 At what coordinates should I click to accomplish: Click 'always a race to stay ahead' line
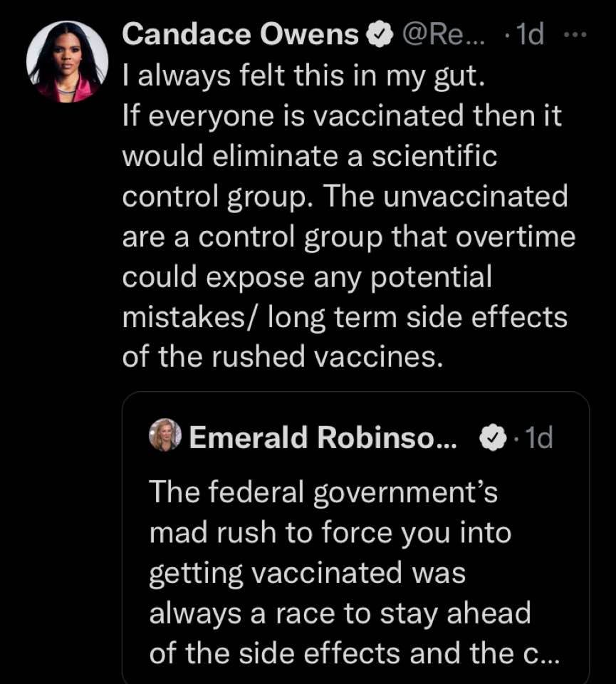pos(340,613)
